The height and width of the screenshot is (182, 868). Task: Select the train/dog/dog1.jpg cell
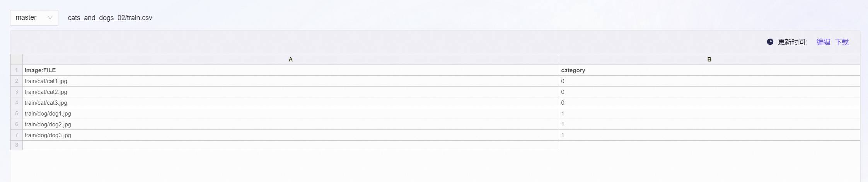tap(291, 113)
